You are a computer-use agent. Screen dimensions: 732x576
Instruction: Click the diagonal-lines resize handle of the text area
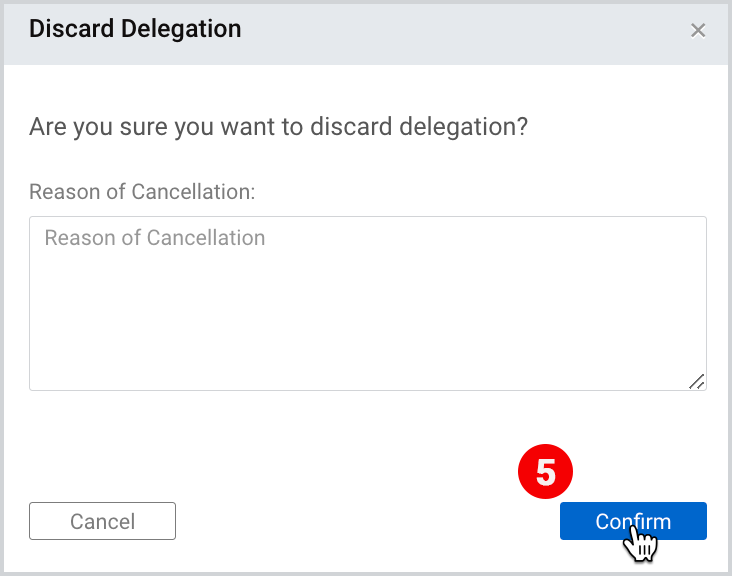tap(697, 381)
